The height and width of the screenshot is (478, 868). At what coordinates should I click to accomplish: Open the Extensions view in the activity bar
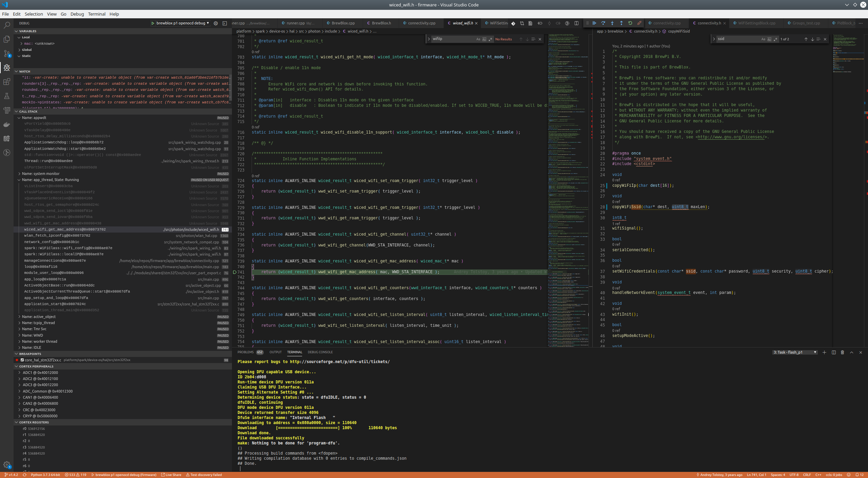7,82
